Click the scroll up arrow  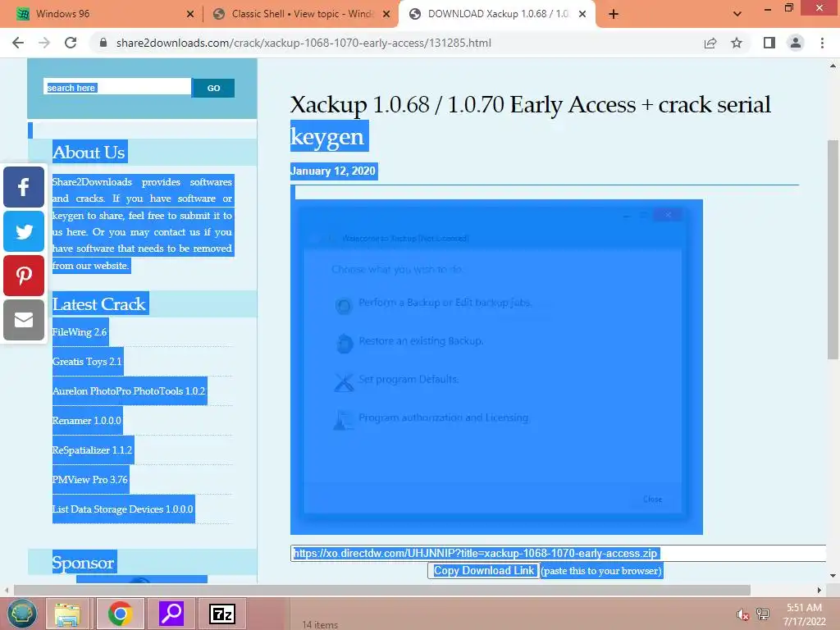(x=833, y=66)
